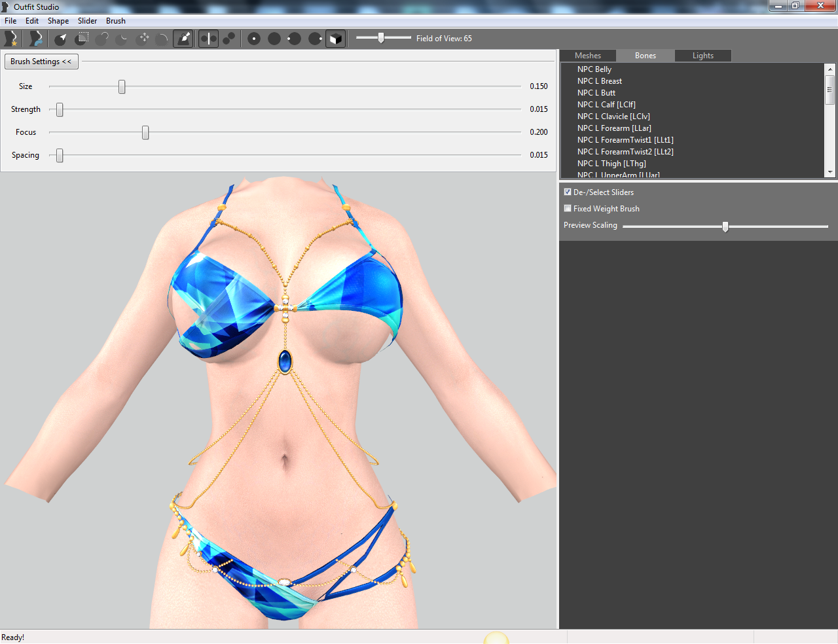
Task: Uncheck the De-/Select Sliders checkbox
Action: pyautogui.click(x=568, y=192)
